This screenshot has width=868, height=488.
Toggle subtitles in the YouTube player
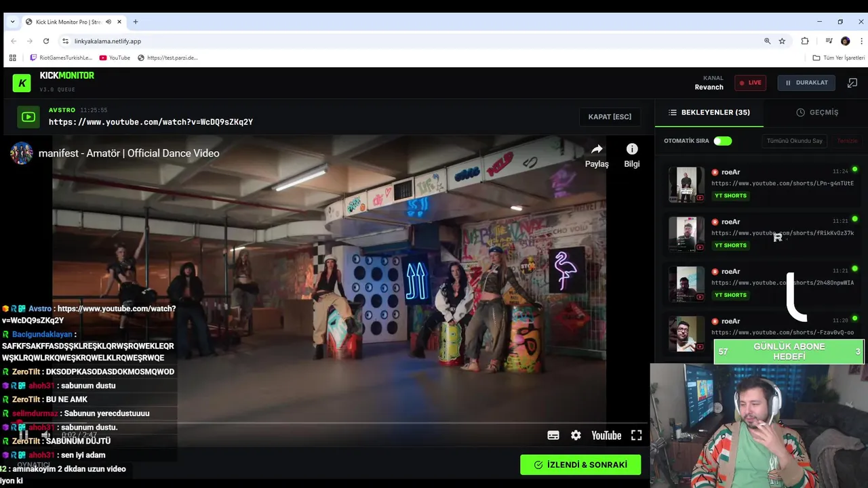553,436
